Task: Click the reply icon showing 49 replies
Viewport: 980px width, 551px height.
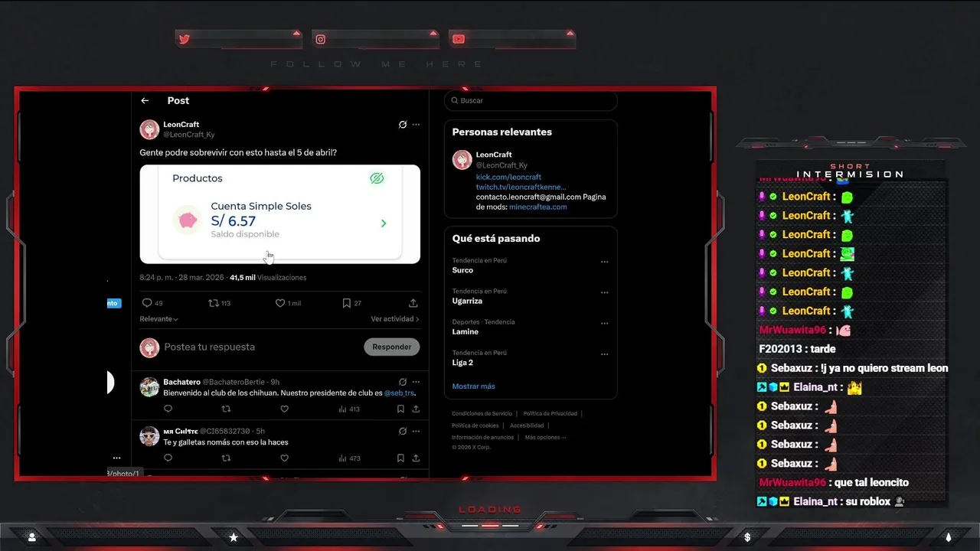Action: (147, 303)
